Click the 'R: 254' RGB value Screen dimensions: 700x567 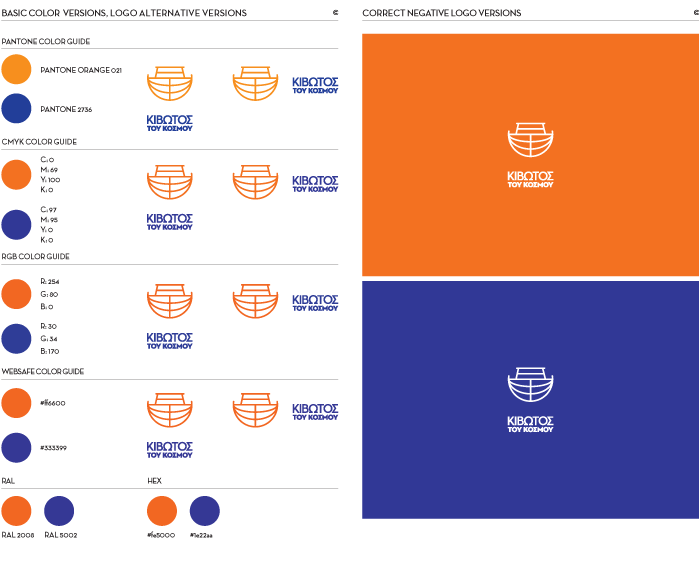(50, 282)
